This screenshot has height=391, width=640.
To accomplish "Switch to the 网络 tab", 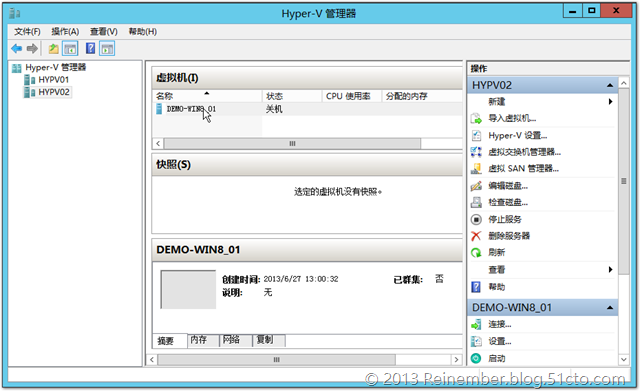I will 236,340.
